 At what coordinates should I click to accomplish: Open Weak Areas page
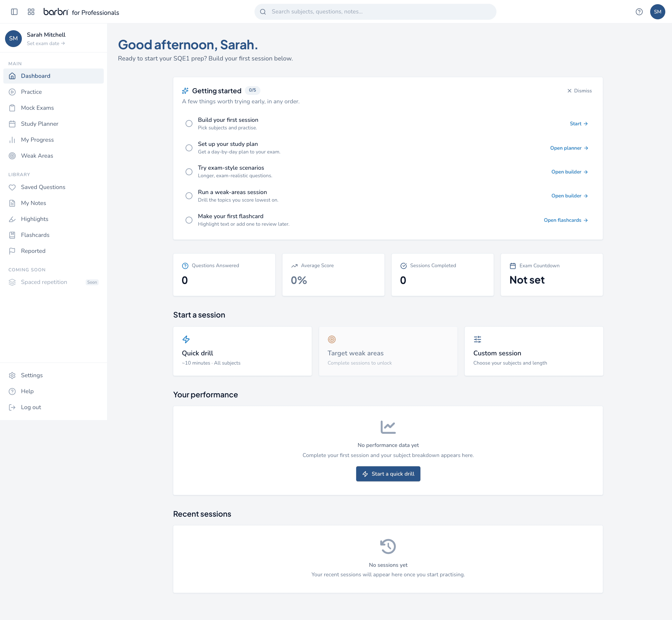[x=53, y=156]
